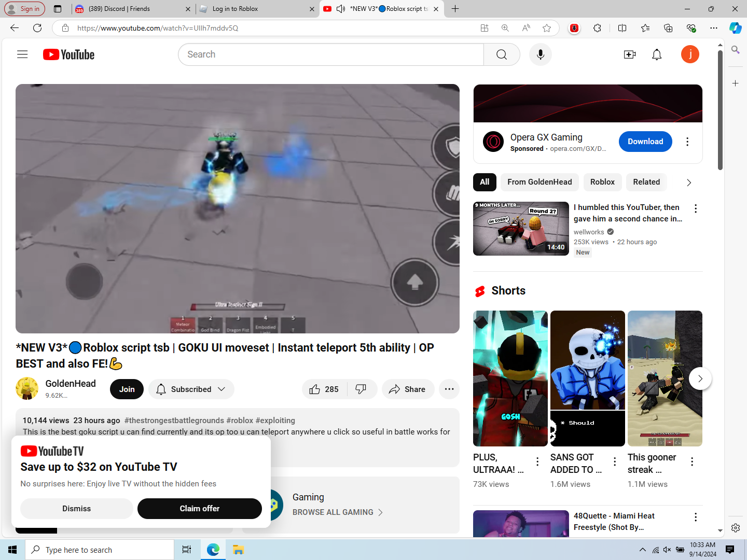Image resolution: width=747 pixels, height=560 pixels.
Task: Open options for PLUS, ULTRAAA short
Action: (537, 461)
